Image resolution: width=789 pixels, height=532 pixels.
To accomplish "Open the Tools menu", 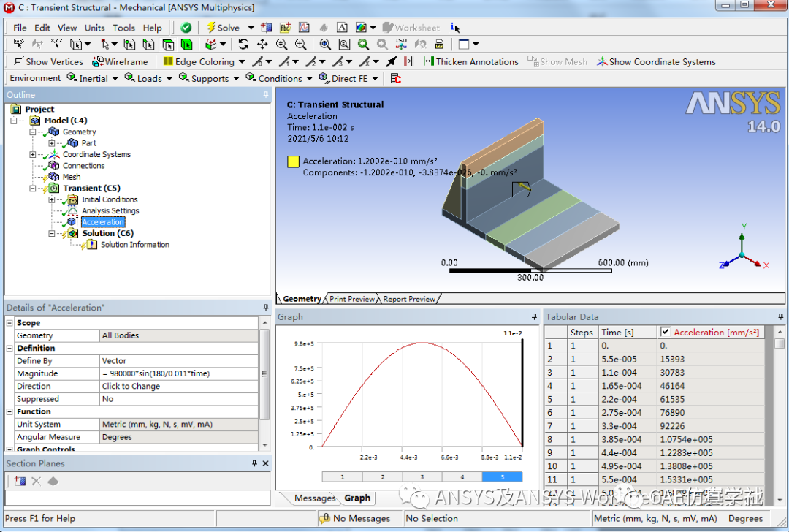I will click(x=123, y=28).
